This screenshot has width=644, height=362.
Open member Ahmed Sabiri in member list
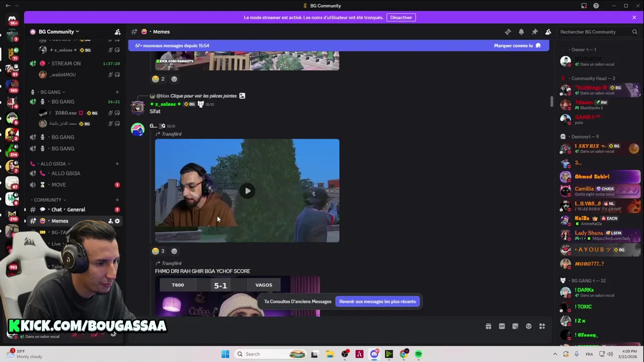pyautogui.click(x=600, y=177)
